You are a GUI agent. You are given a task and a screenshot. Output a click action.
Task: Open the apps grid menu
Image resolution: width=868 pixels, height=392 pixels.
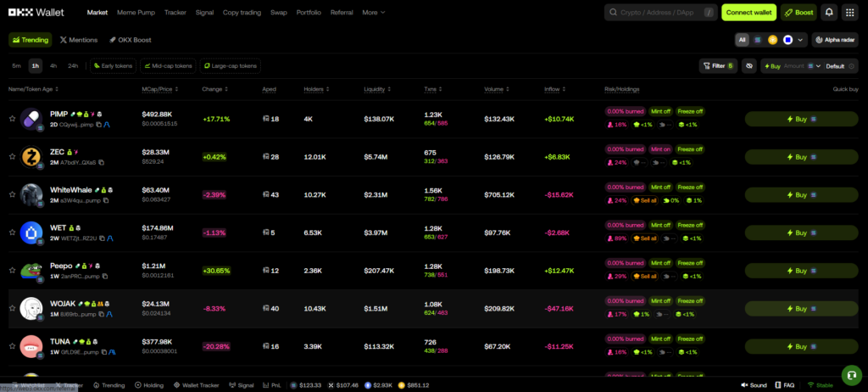pyautogui.click(x=849, y=13)
